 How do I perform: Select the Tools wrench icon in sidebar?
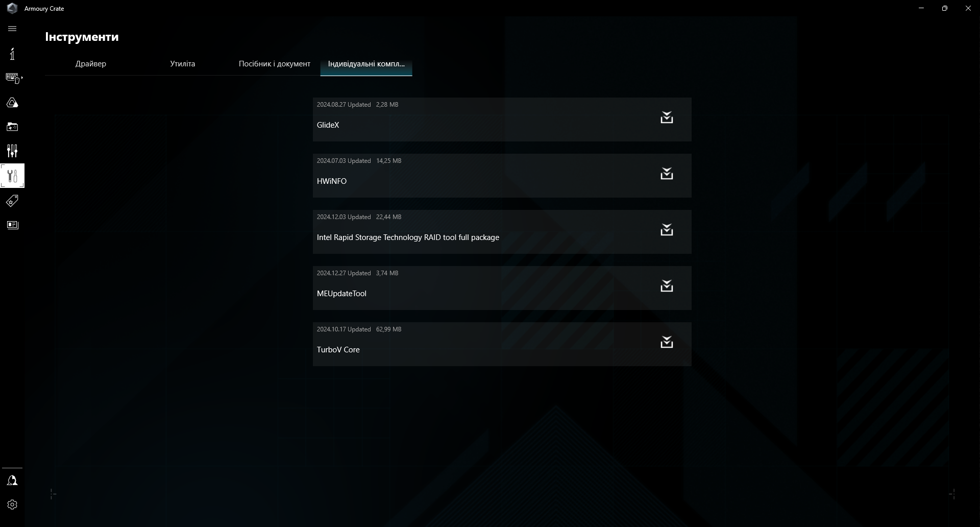click(x=12, y=176)
